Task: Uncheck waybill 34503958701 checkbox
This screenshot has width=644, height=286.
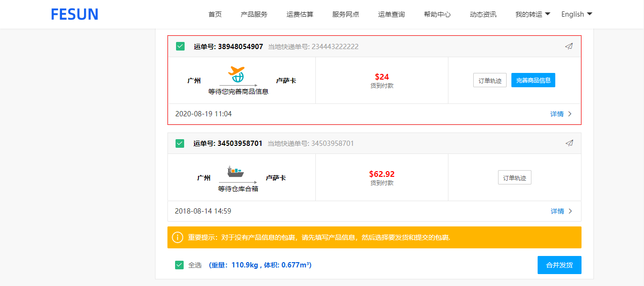Action: (180, 143)
